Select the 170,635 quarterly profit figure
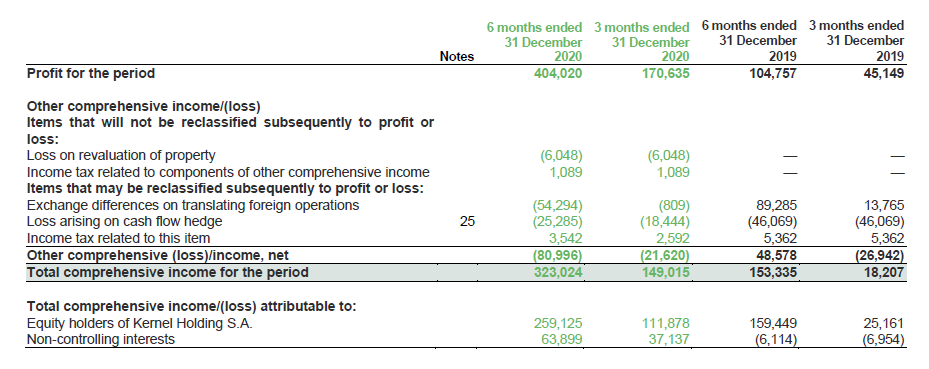 coord(666,73)
